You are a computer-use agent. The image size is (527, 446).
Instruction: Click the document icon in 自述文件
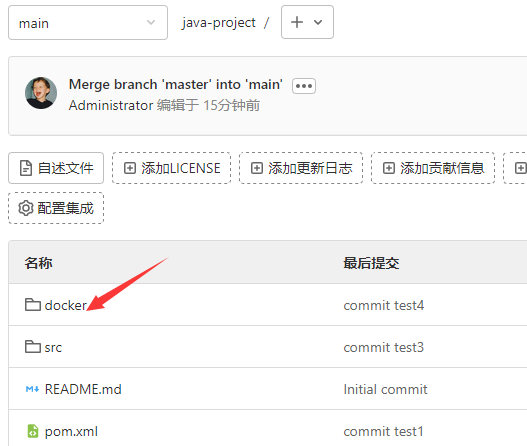26,168
